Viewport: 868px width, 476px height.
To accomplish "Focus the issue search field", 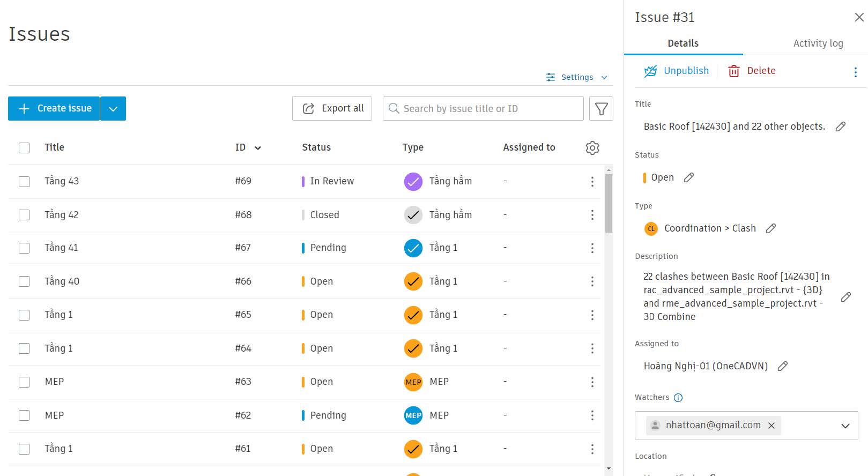I will tap(483, 109).
